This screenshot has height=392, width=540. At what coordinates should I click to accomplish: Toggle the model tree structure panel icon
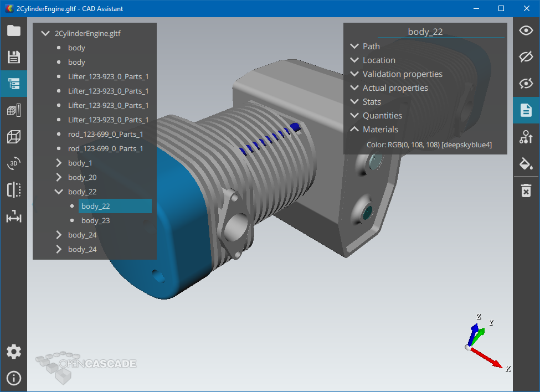tap(13, 84)
